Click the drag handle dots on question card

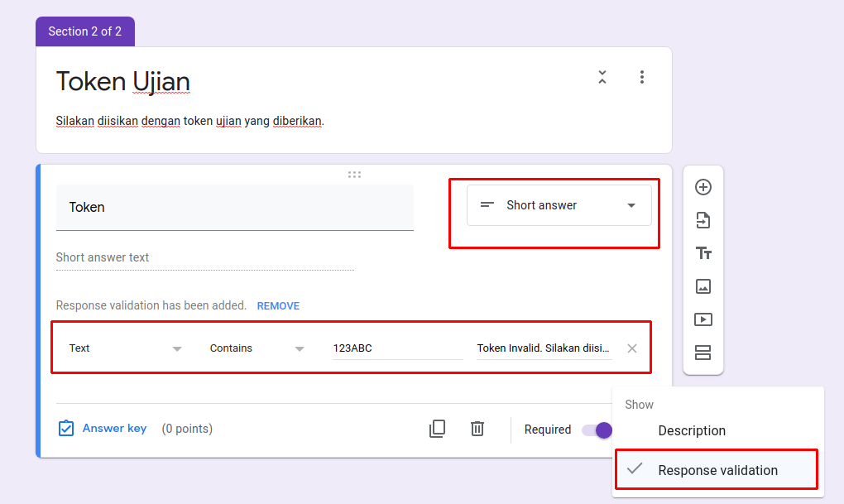[x=354, y=175]
